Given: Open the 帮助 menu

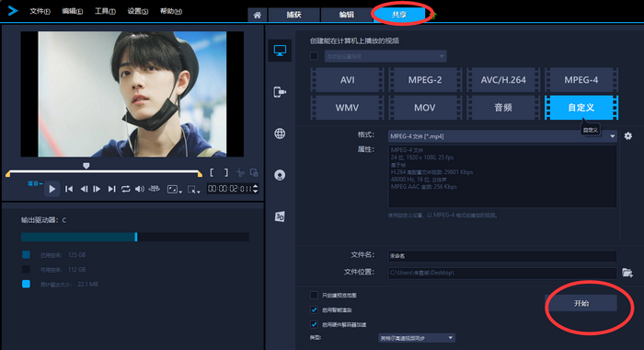Looking at the screenshot, I should pyautogui.click(x=171, y=11).
